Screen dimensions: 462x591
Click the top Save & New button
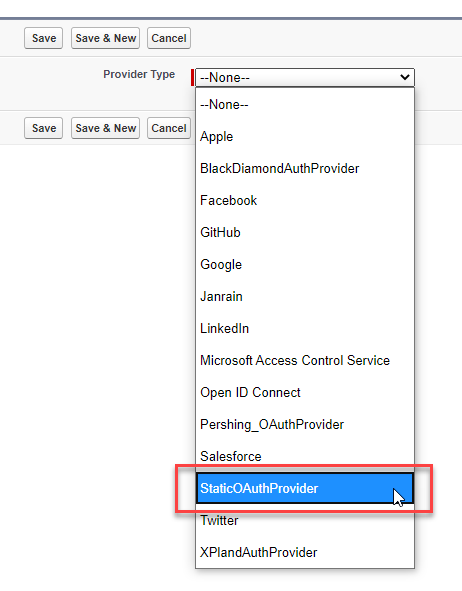(x=106, y=38)
